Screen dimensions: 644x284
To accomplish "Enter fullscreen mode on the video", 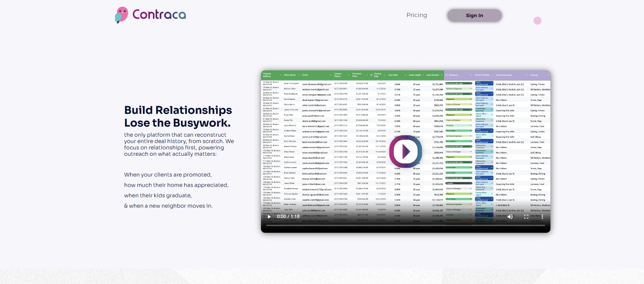I will (526, 217).
